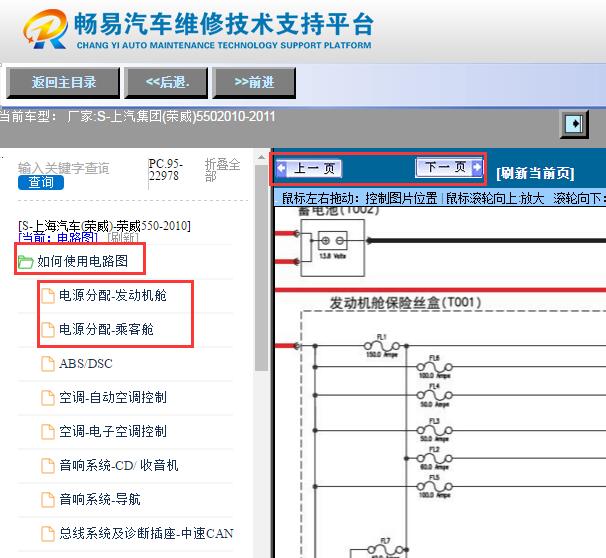The width and height of the screenshot is (606, 558).
Task: Click the 返回主目录 button
Action: (x=63, y=82)
